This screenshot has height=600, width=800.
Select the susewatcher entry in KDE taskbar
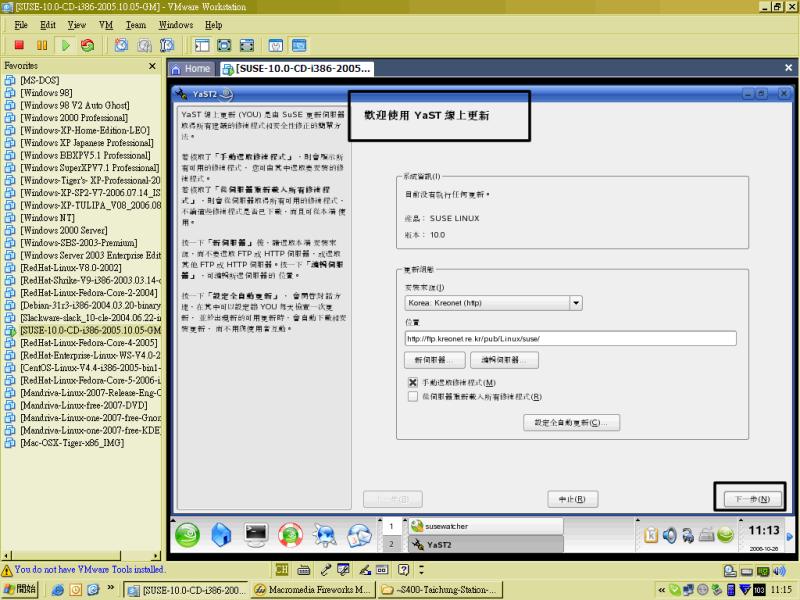486,526
